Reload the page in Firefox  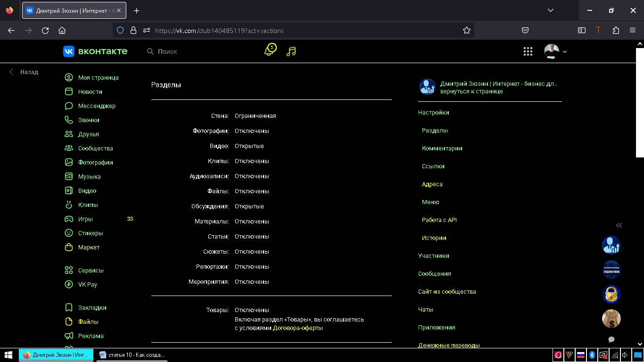point(45,30)
